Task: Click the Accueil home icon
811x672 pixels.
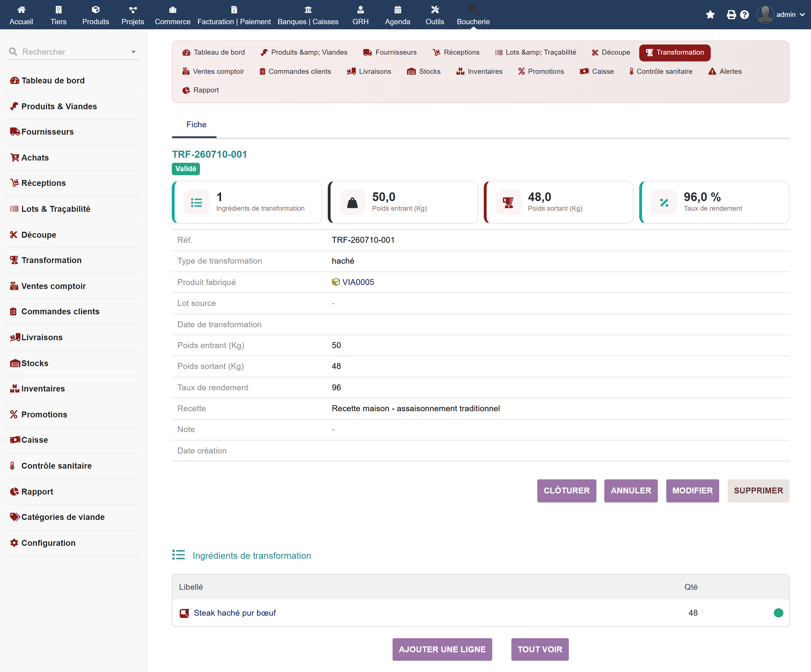Action: [21, 10]
